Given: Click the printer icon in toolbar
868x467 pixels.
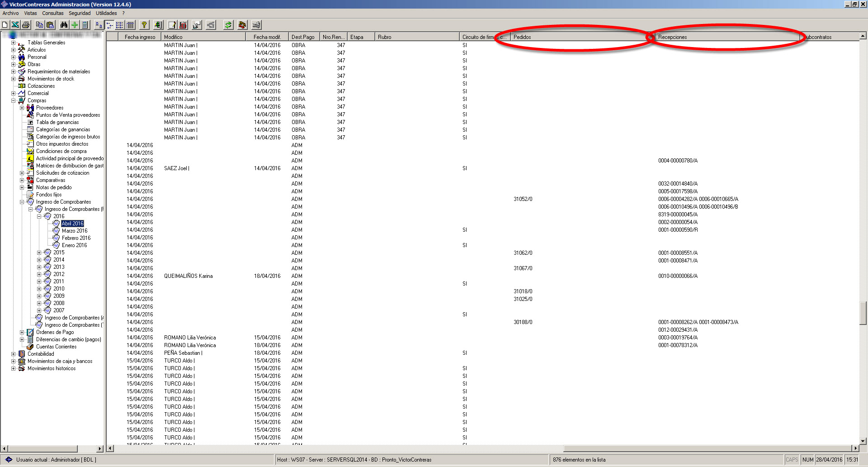Looking at the screenshot, I should click(26, 25).
